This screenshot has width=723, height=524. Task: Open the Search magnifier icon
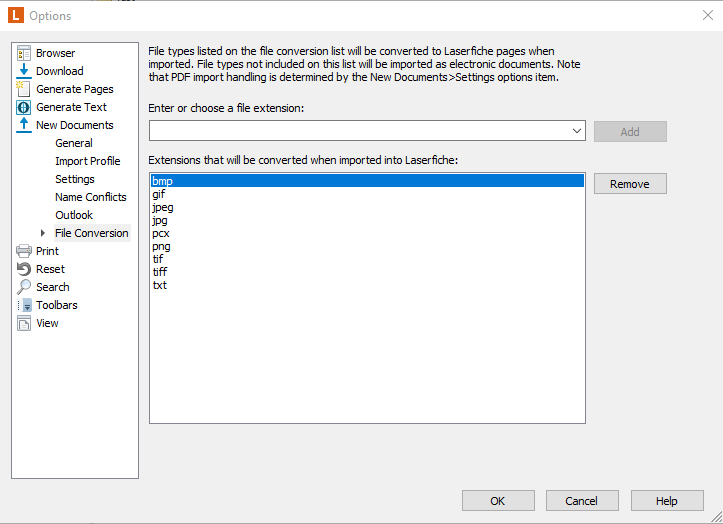click(24, 287)
